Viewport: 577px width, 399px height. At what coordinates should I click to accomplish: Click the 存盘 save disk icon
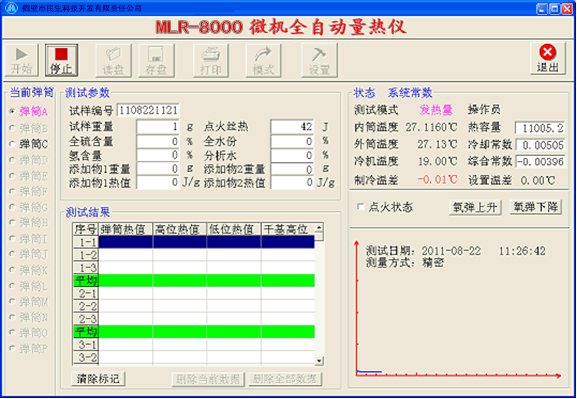[x=156, y=60]
